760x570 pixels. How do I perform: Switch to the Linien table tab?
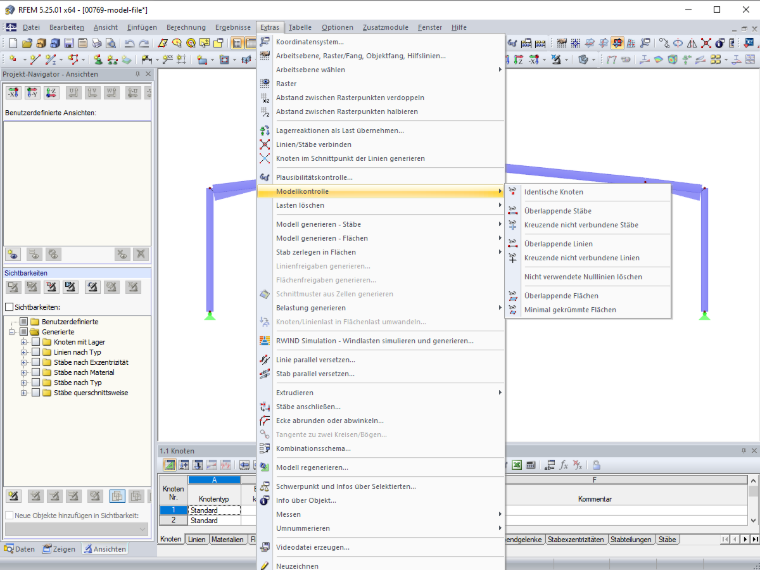[196, 539]
